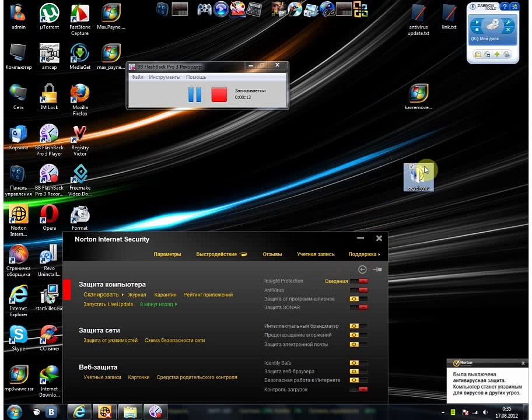Open Отзывы in Norton Internet Security

pyautogui.click(x=272, y=254)
